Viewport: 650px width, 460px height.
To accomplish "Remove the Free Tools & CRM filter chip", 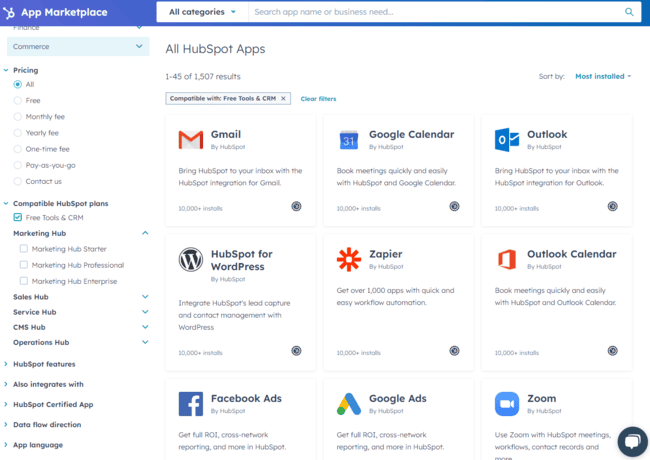I will (283, 99).
